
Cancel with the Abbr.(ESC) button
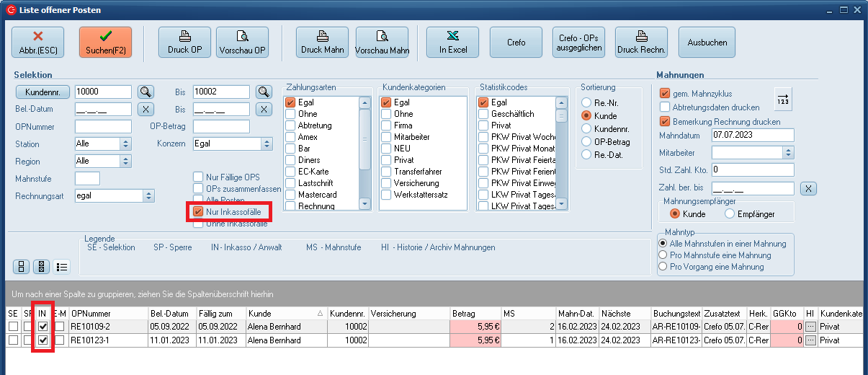pos(37,42)
